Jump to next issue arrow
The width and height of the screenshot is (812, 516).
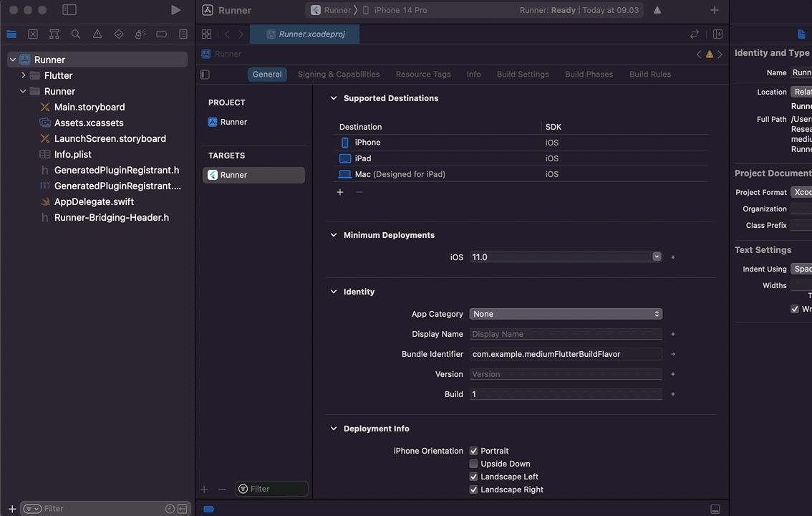click(x=720, y=54)
